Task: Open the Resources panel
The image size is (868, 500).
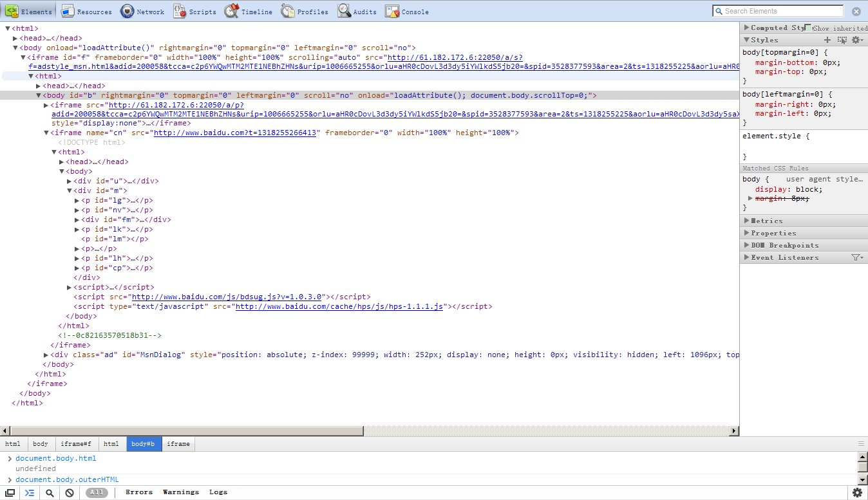Action: [87, 11]
